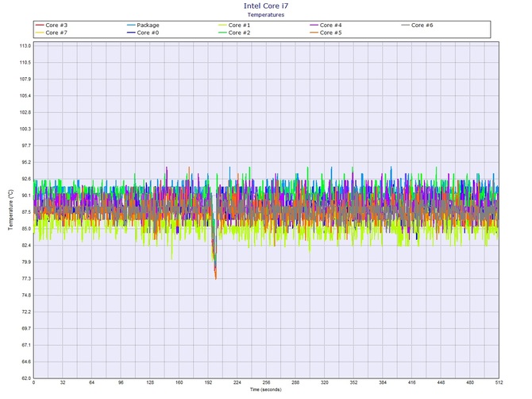Click the Time (seconds) axis label
532x399 pixels.
[266, 389]
